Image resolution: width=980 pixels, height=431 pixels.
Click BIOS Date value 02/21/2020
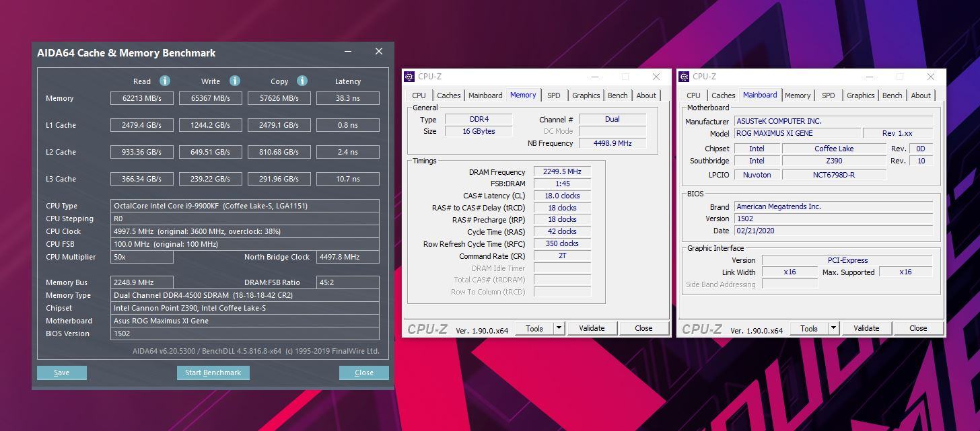coord(833,231)
